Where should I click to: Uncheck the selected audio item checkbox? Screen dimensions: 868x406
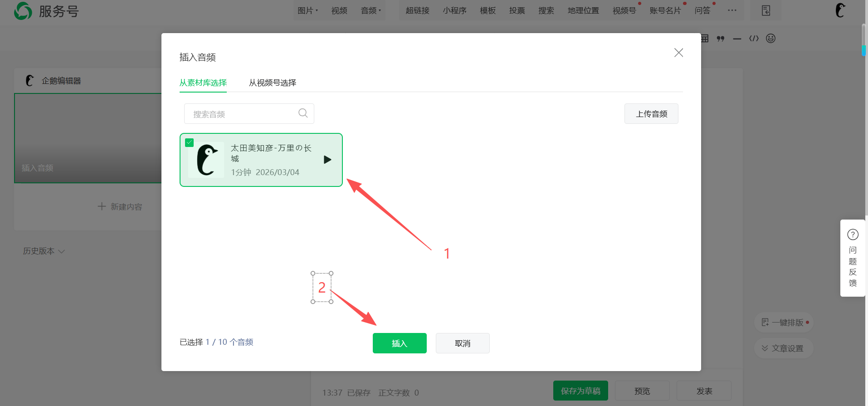point(190,142)
